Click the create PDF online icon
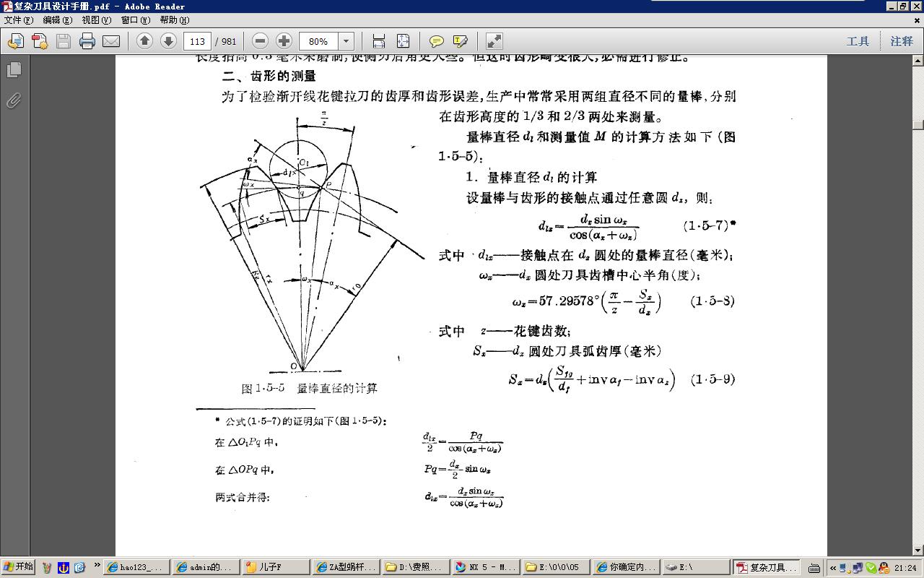The width and height of the screenshot is (924, 578). 39,41
